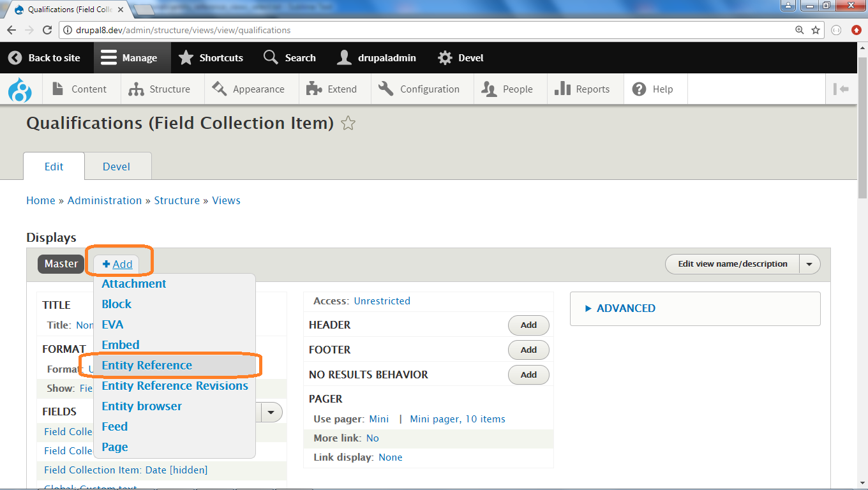Go to the Views breadcrumb link
This screenshot has width=868, height=490.
coord(227,200)
